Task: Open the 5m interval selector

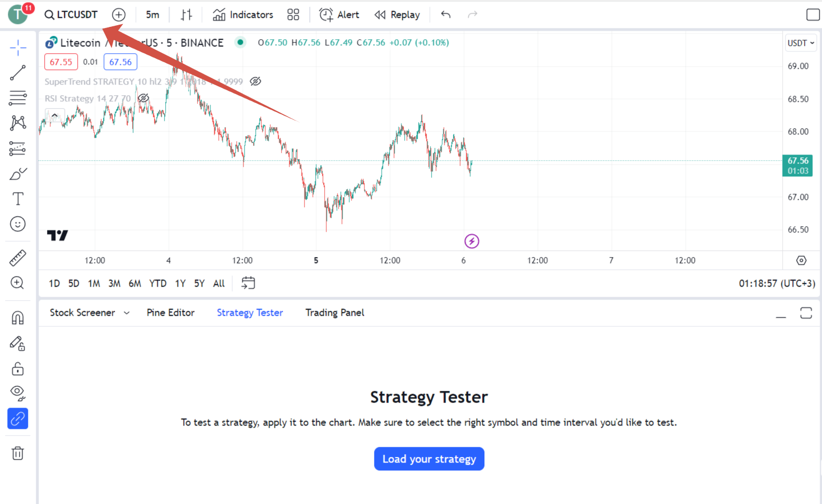Action: point(153,15)
